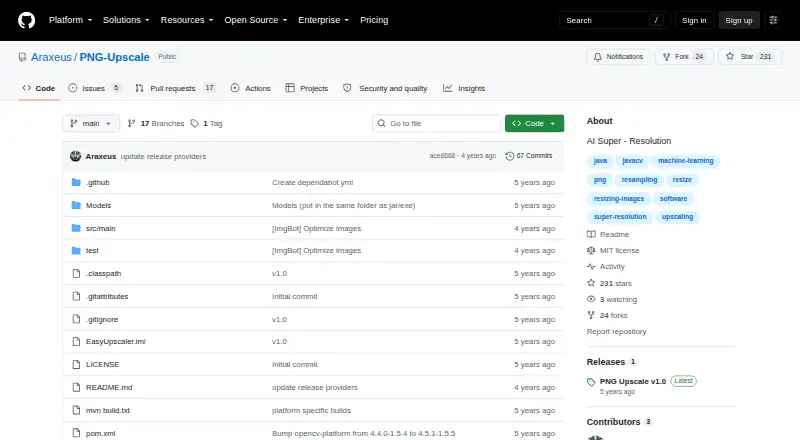Screen dimensions: 800x440
Task: Click the GitHub logo icon
Action: [27, 20]
